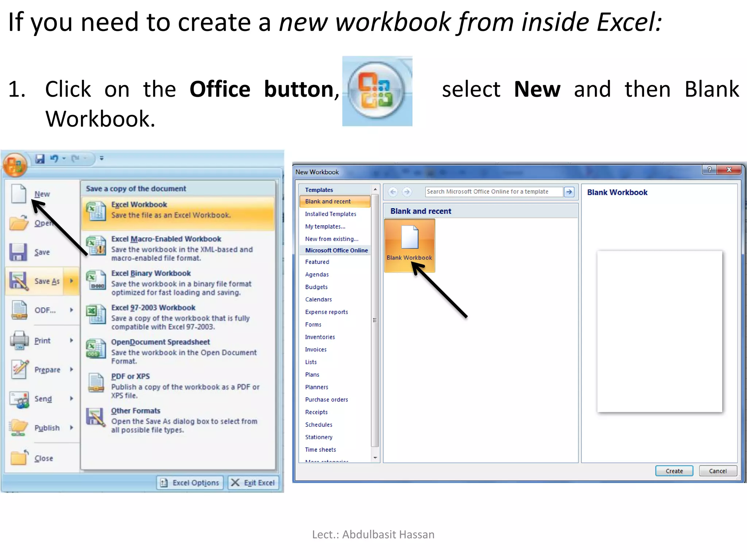Expand the Save As submenu arrow
The height and width of the screenshot is (560, 747).
[x=71, y=281]
